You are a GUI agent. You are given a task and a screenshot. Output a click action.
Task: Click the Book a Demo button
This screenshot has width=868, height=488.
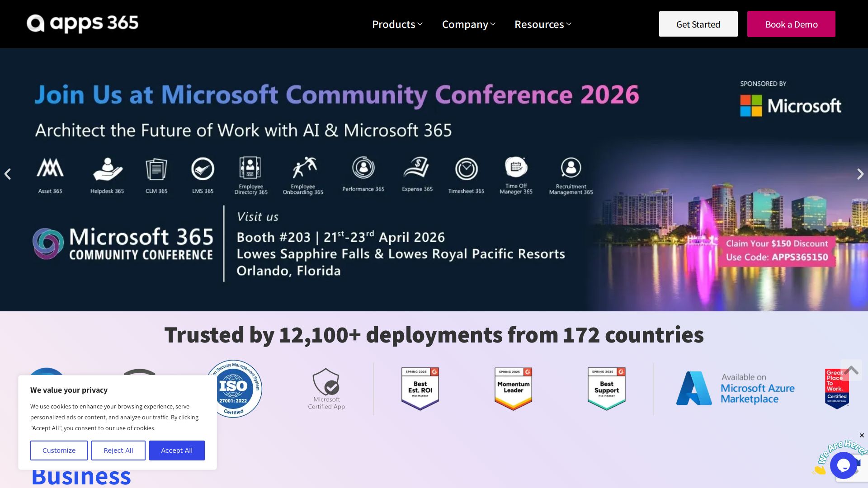tap(791, 24)
